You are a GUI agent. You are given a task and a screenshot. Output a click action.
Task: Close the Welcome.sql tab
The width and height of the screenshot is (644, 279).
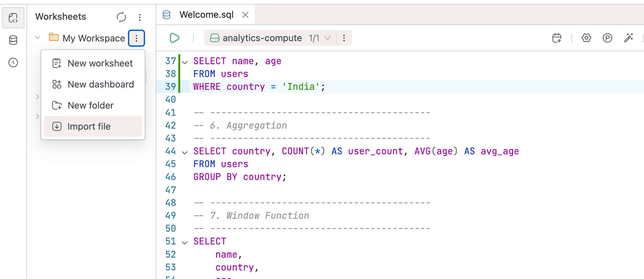click(245, 15)
